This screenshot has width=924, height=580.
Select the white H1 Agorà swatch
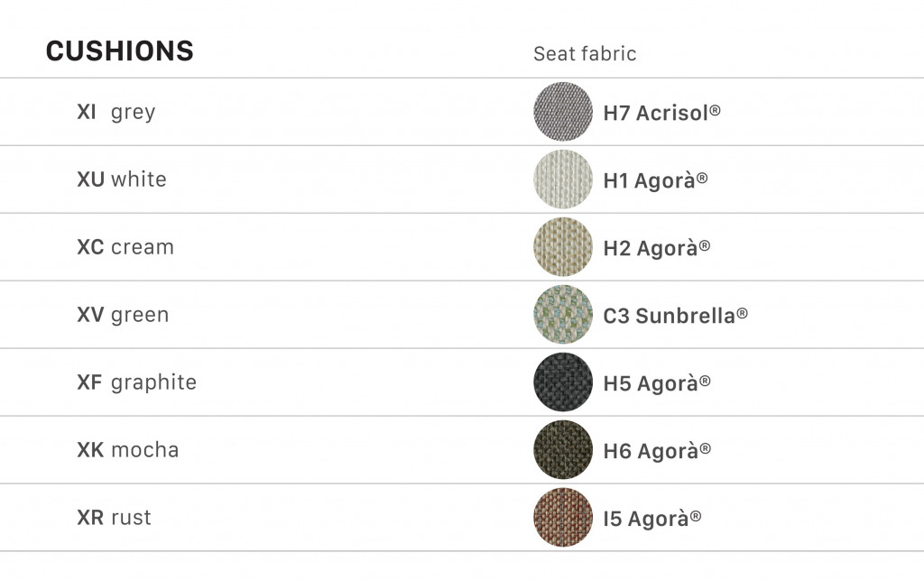coord(563,180)
